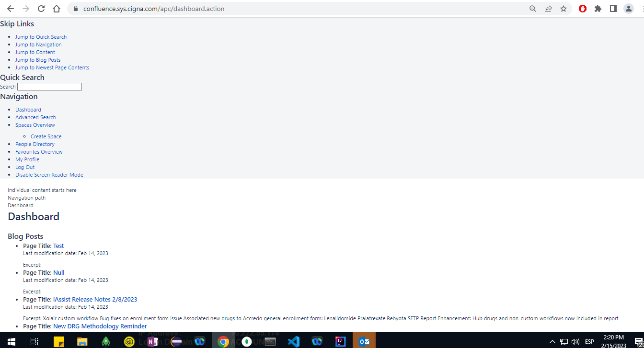
Task: Switch to Google Chrome in the taskbar
Action: coord(223,341)
